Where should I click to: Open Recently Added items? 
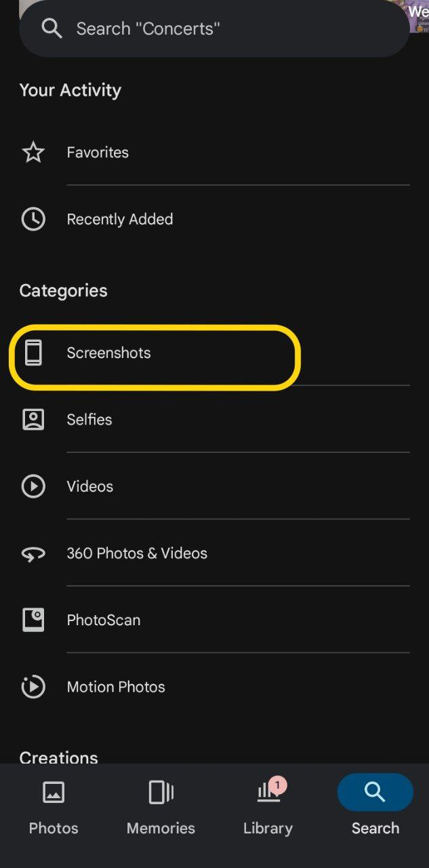(x=120, y=219)
